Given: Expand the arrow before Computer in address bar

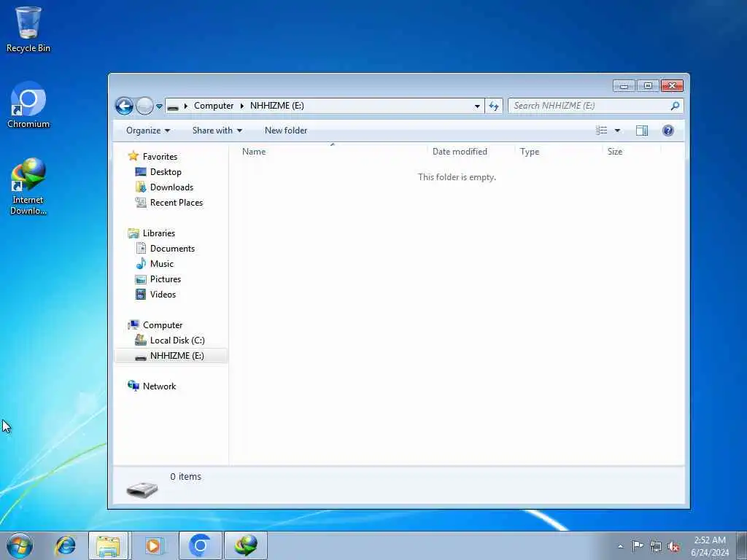Looking at the screenshot, I should click(x=186, y=106).
